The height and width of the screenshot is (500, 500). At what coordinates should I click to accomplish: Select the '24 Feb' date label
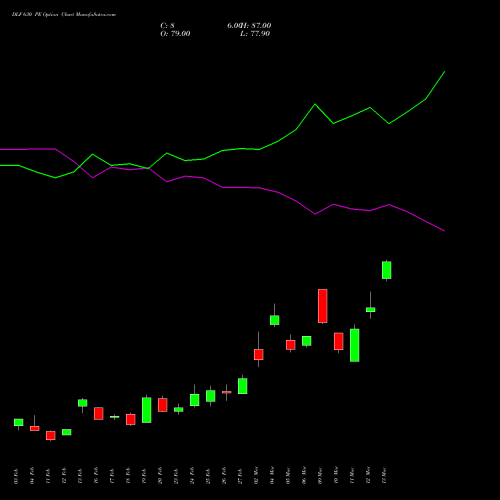(x=192, y=476)
